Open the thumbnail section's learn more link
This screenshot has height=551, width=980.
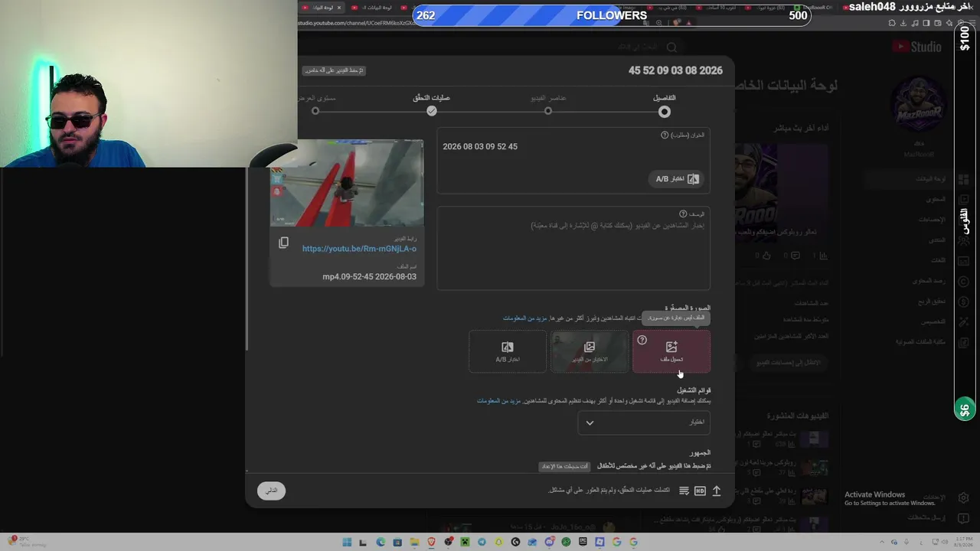click(525, 318)
